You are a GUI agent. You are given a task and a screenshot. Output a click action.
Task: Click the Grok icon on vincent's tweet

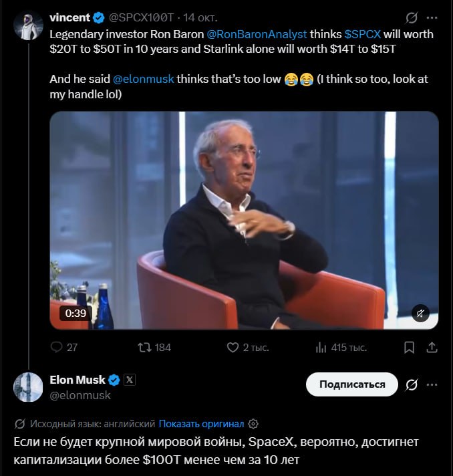point(412,17)
